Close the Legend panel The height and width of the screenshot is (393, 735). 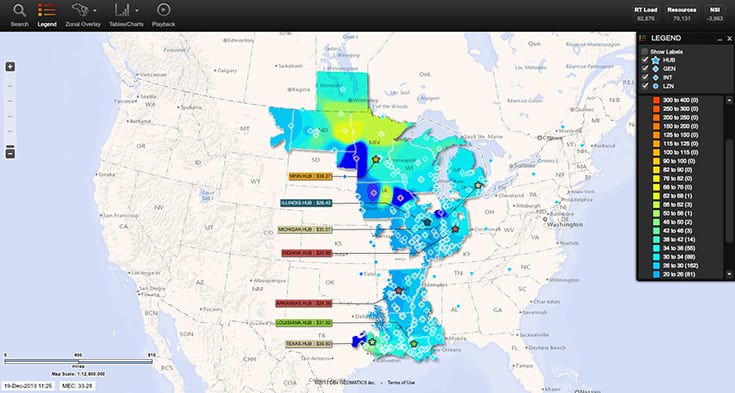click(x=729, y=38)
